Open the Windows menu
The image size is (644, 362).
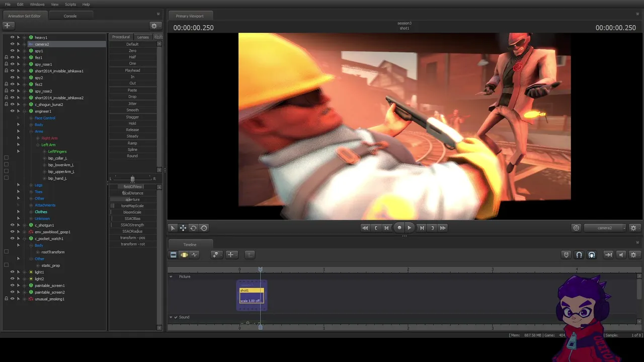37,5
